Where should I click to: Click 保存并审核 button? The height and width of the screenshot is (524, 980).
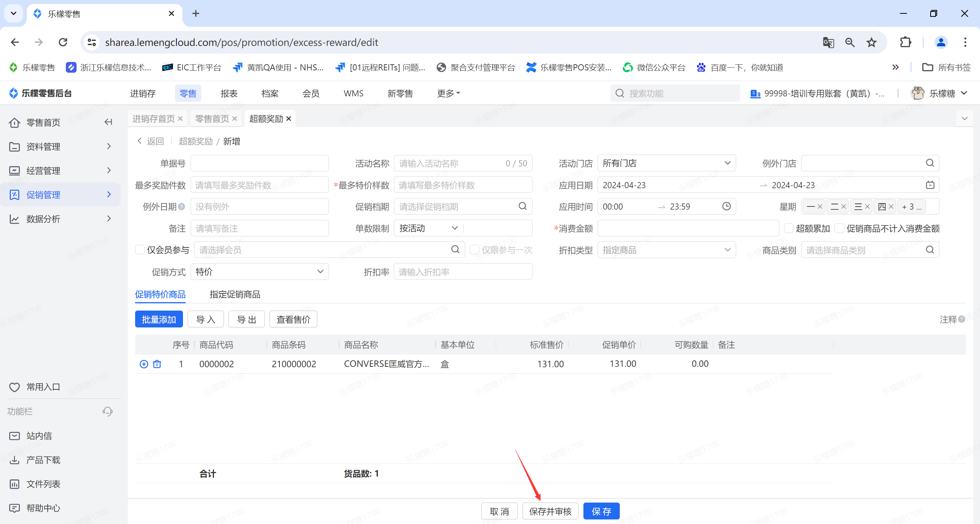[550, 511]
